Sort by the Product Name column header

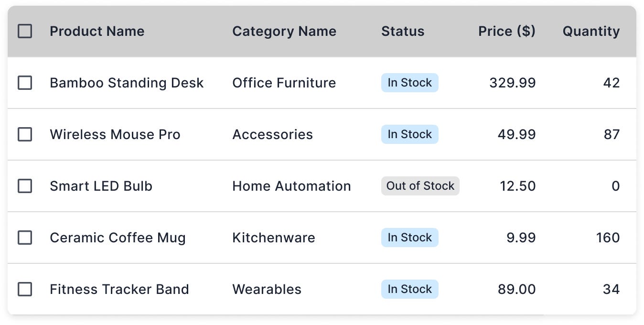97,32
